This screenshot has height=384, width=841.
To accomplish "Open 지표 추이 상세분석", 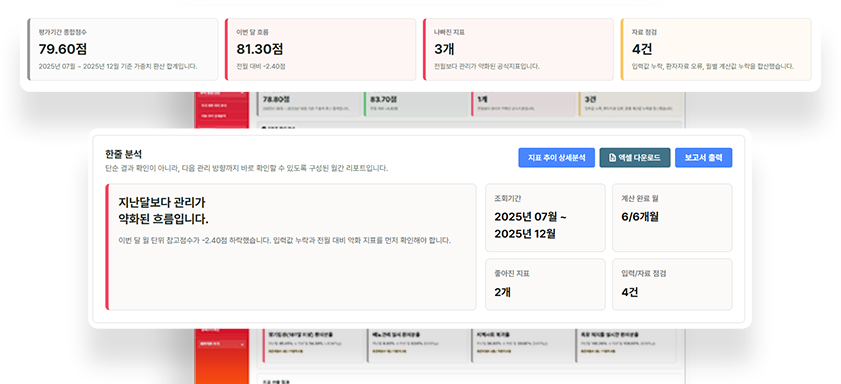I will click(x=556, y=158).
